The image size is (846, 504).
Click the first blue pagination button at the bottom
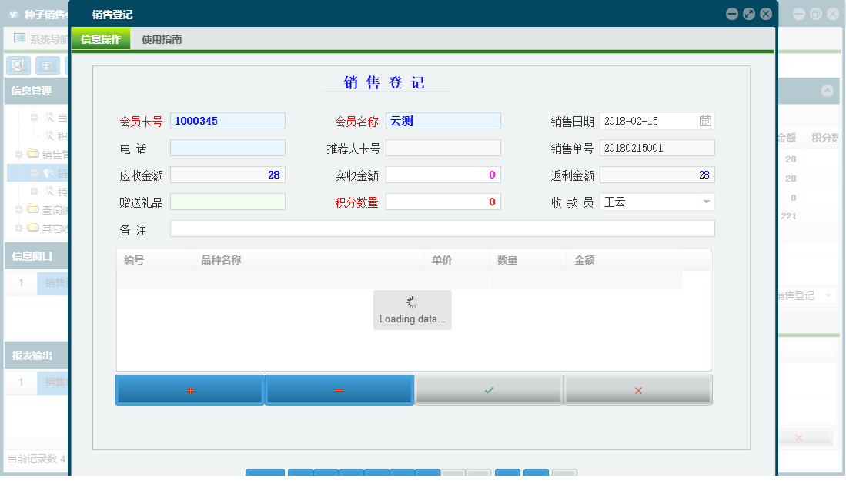click(x=265, y=472)
